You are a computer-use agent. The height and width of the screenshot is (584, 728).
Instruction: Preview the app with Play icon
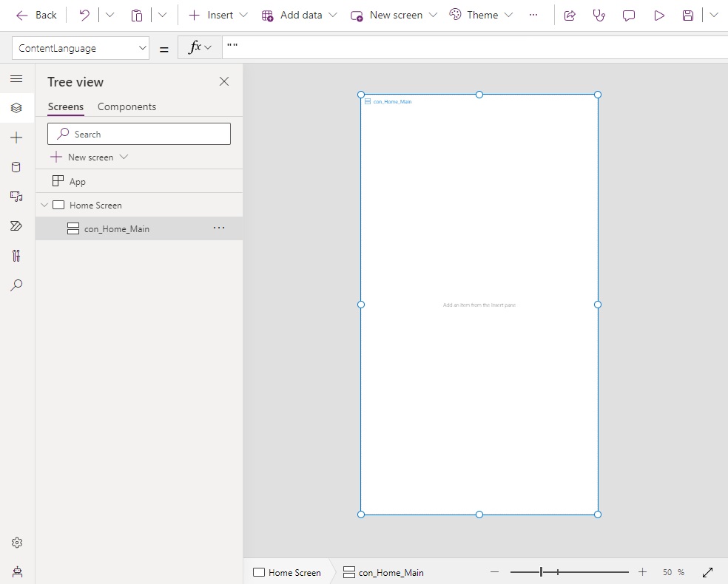pyautogui.click(x=658, y=16)
